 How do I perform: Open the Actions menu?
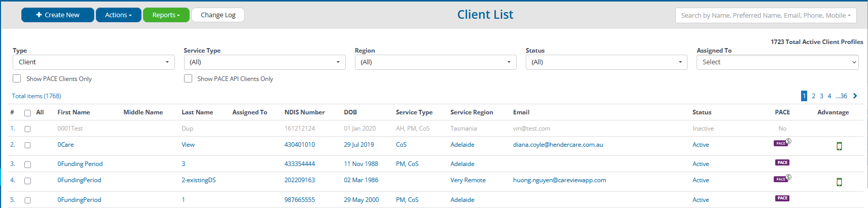[x=118, y=15]
